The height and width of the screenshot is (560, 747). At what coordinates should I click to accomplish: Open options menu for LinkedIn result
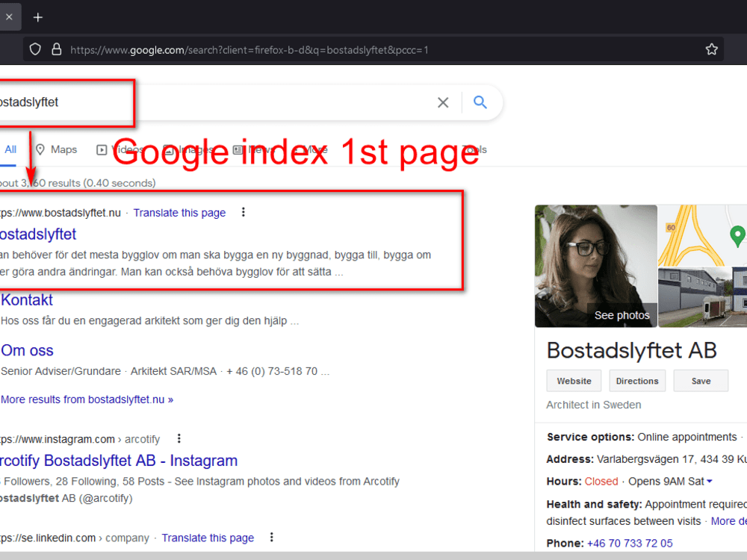point(272,537)
